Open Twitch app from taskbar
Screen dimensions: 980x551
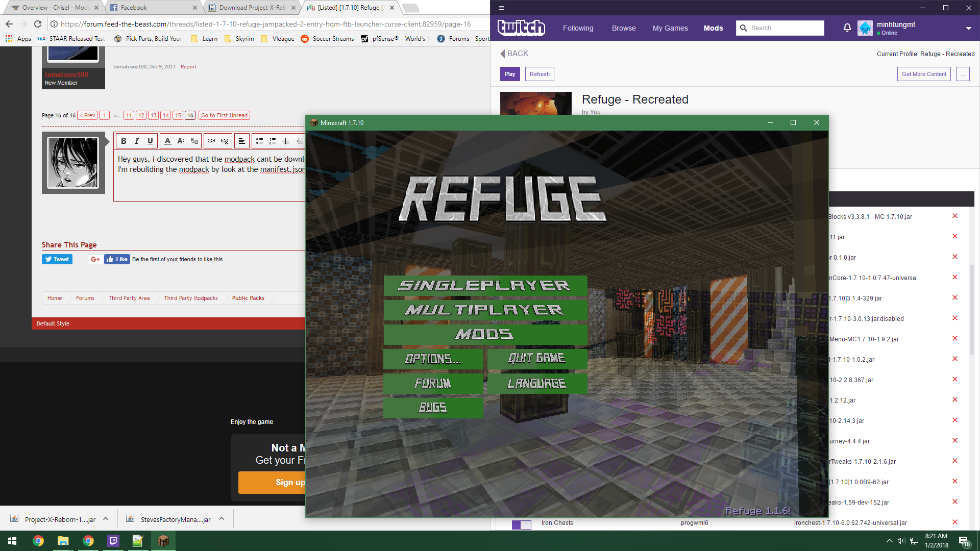[113, 541]
